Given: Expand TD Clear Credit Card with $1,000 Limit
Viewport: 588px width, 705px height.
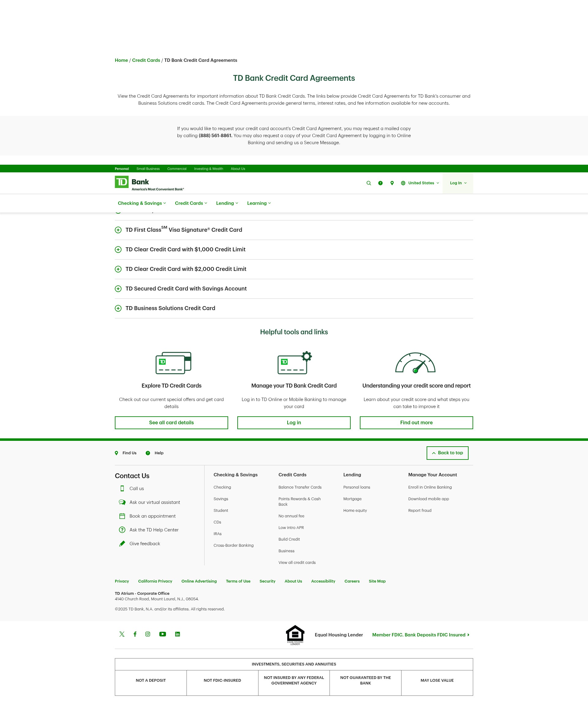Looking at the screenshot, I should click(x=294, y=249).
